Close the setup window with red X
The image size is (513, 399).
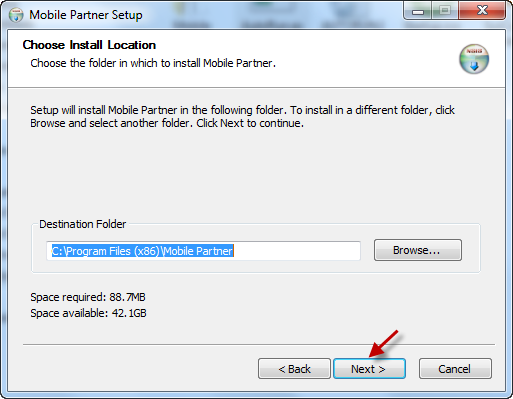point(482,11)
